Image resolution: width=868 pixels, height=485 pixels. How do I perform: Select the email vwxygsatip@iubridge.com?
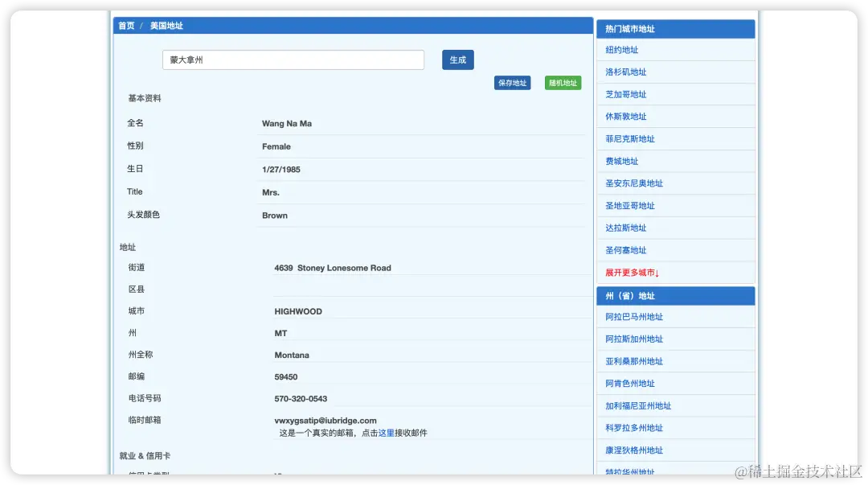[x=325, y=421]
